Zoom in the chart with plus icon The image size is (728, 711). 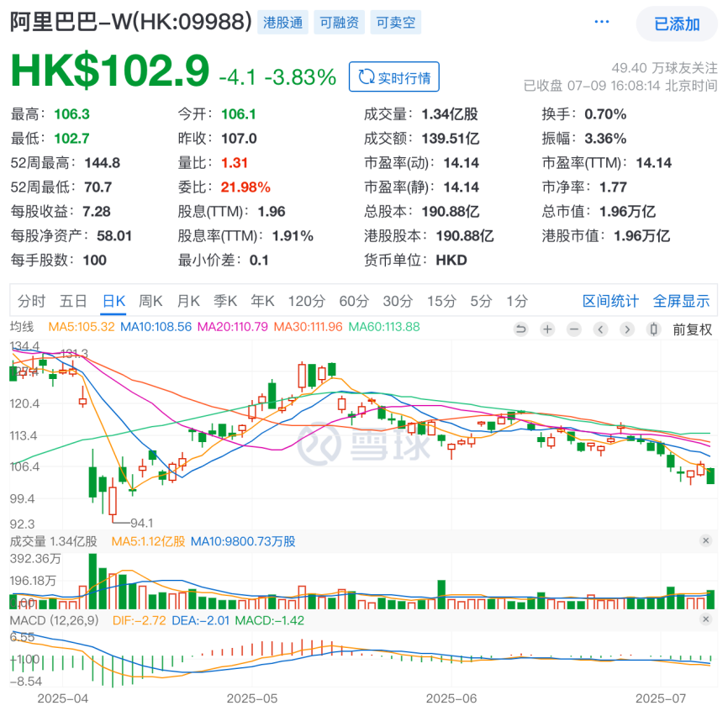pyautogui.click(x=547, y=329)
